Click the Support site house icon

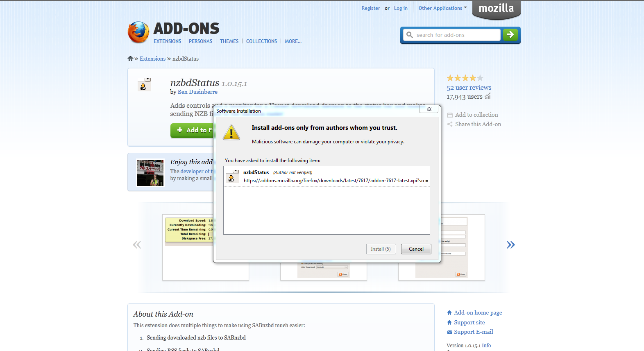(449, 322)
